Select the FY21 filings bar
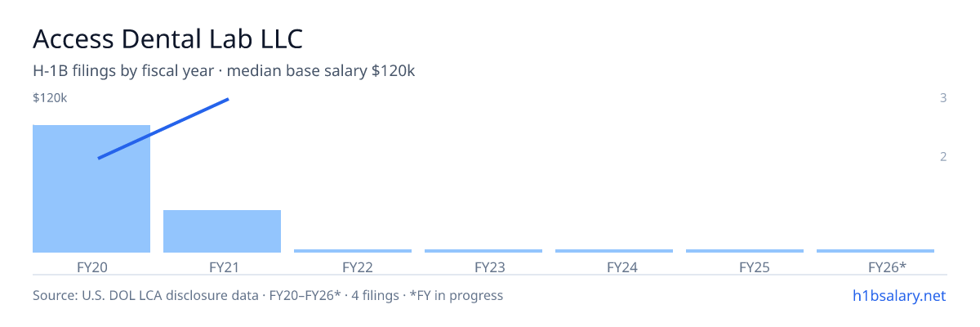 pos(222,231)
